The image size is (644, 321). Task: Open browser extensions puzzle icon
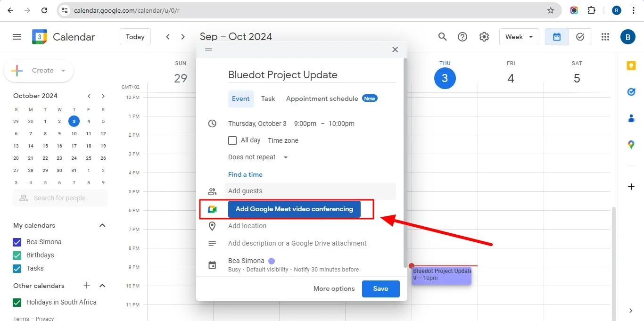591,10
